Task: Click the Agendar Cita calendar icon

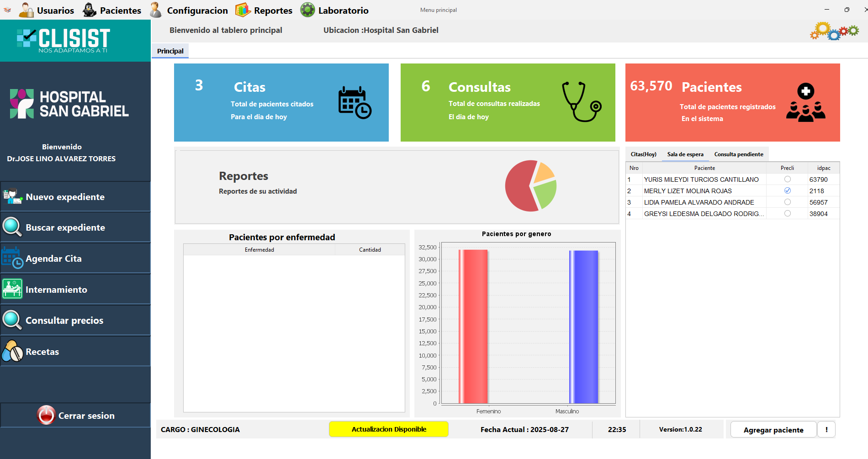Action: coord(12,258)
